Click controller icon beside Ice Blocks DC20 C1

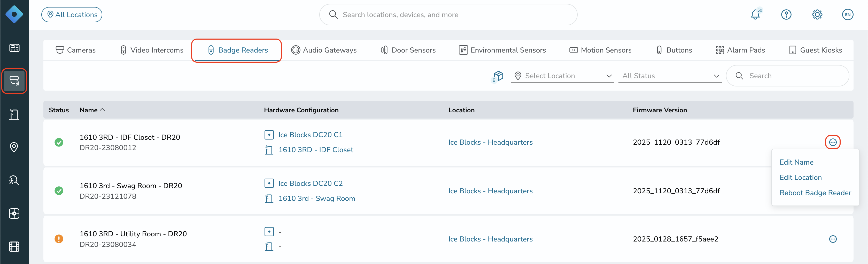click(x=269, y=135)
